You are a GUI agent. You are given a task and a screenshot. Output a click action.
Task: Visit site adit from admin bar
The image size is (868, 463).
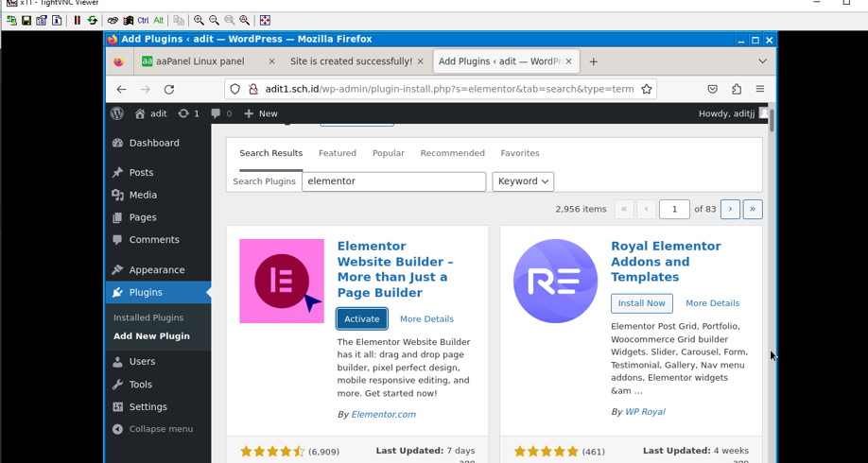pos(151,113)
